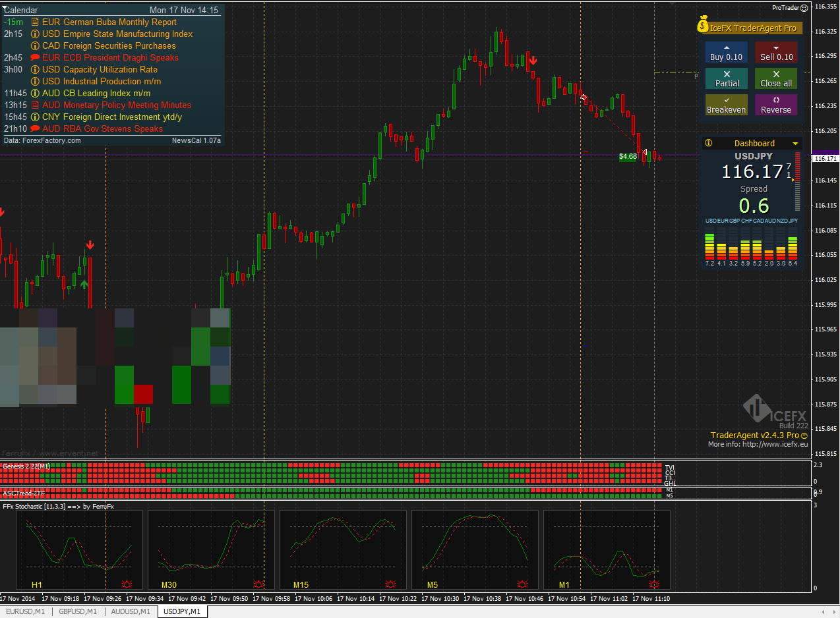Screen dimensions: 840x618
Task: Click info icon for USD Capacity Utilization Rate
Action: coord(35,69)
